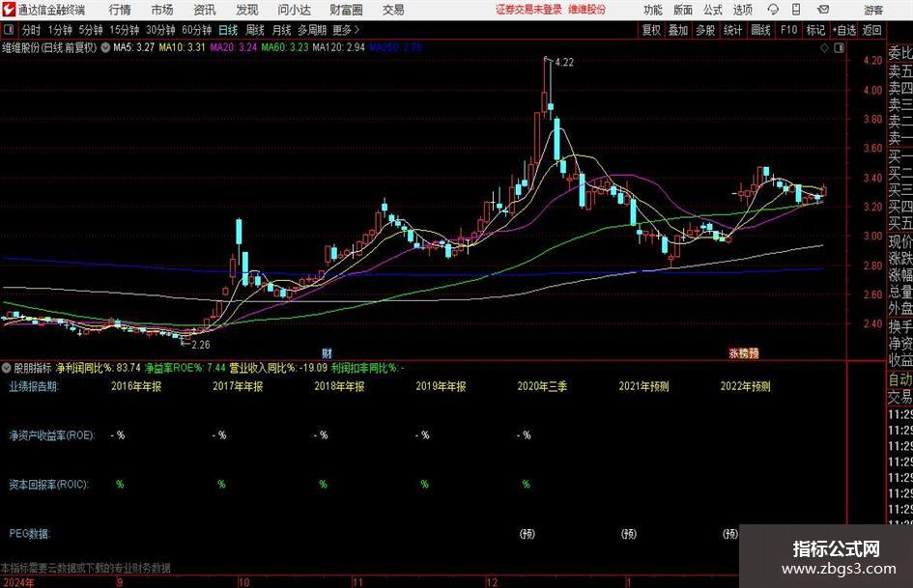Click the 证券交易未登录 login link
Image resolution: width=913 pixels, height=588 pixels.
(528, 10)
